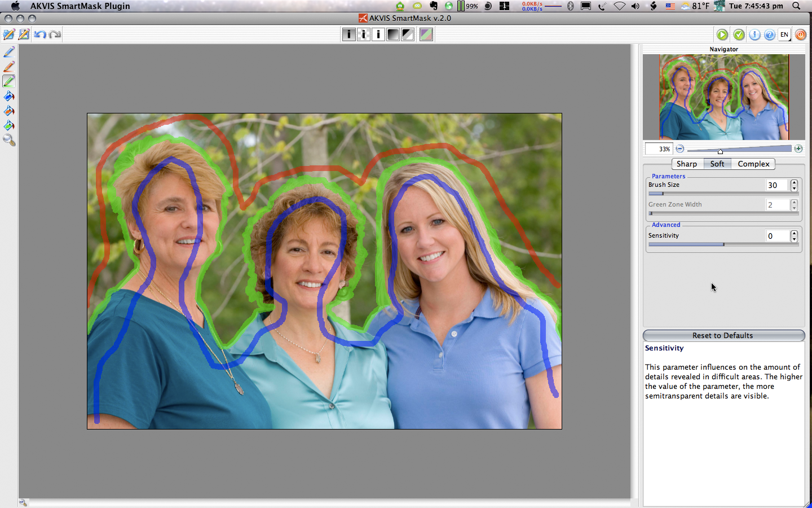This screenshot has width=812, height=508.
Task: Click the Sensitivity slider track
Action: click(723, 244)
